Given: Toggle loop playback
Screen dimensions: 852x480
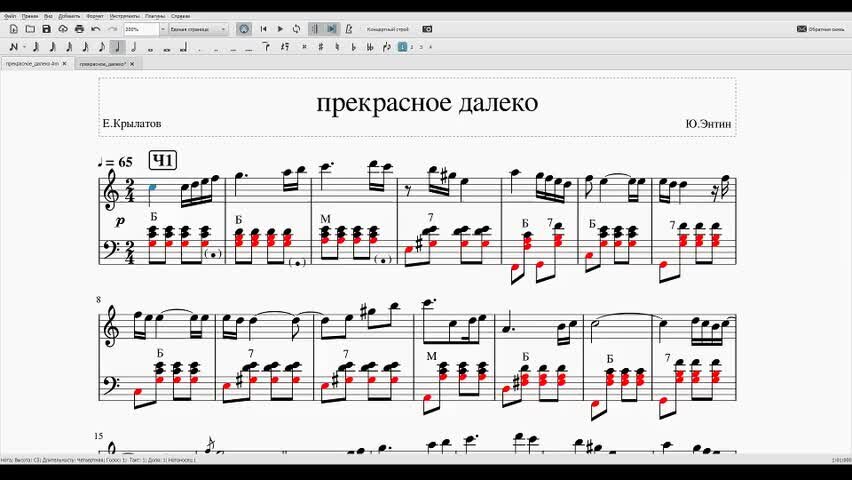Looking at the screenshot, I should click(296, 29).
